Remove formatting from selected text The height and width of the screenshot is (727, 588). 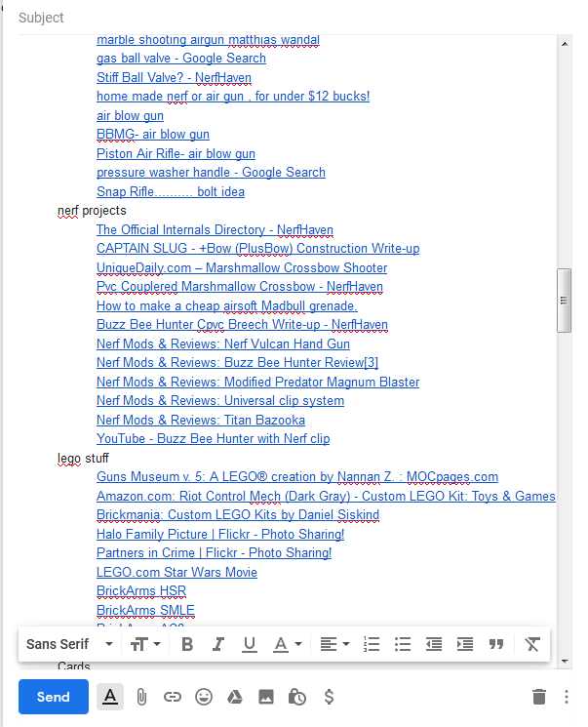click(x=531, y=644)
